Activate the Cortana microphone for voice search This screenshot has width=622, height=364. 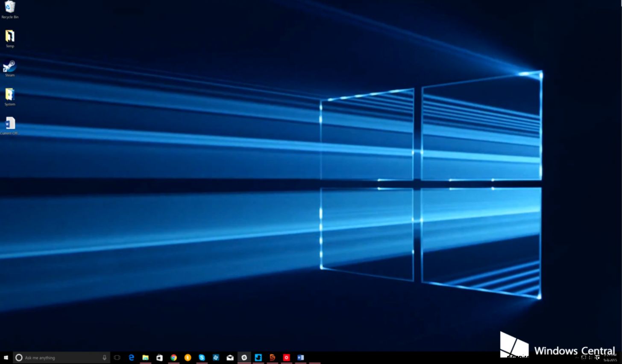click(106, 357)
